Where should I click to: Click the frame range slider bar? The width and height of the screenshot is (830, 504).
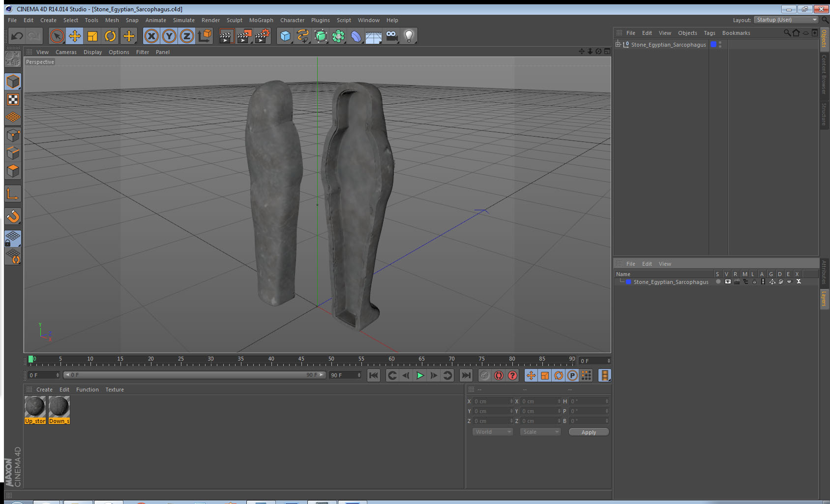(194, 375)
